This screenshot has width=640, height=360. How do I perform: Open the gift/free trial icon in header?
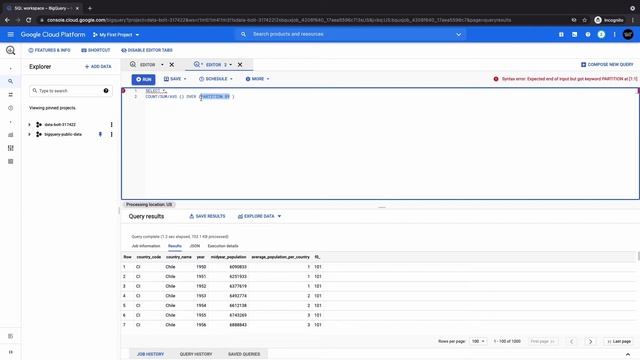tap(561, 35)
